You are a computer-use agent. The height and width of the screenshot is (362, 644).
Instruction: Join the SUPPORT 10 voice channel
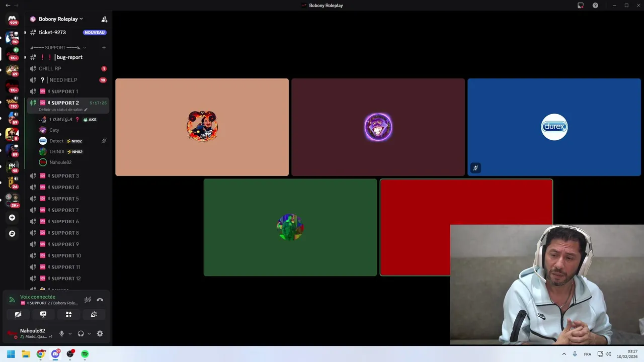[x=67, y=255]
